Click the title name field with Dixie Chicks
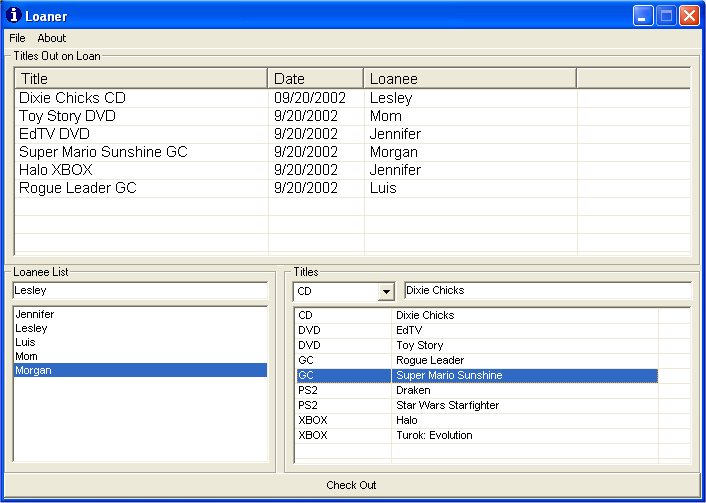The height and width of the screenshot is (503, 706). pyautogui.click(x=546, y=290)
